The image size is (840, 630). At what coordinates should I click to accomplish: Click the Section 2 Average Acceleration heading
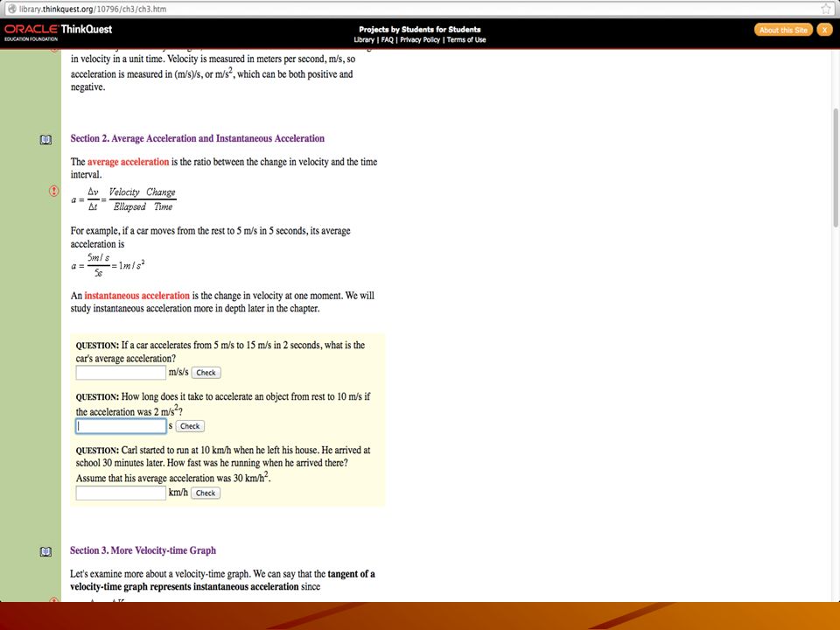(x=197, y=138)
